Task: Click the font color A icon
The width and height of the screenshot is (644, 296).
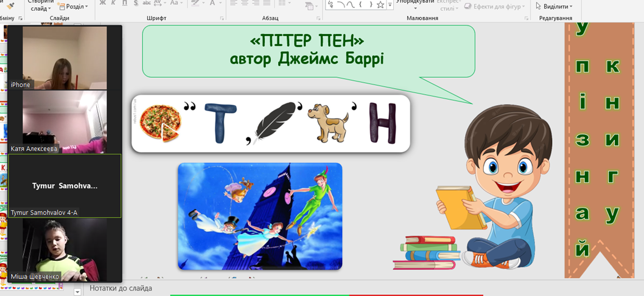Action: click(x=212, y=3)
